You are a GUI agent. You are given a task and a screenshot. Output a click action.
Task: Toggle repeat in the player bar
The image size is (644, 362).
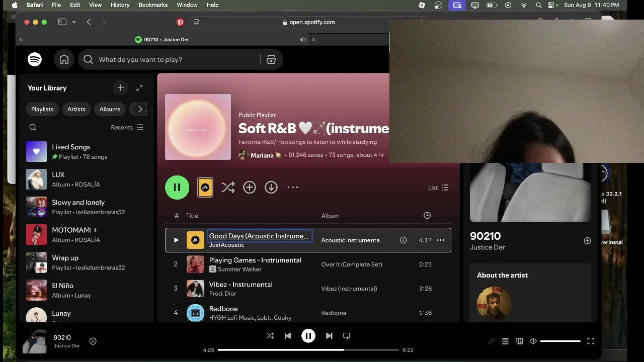(x=347, y=336)
